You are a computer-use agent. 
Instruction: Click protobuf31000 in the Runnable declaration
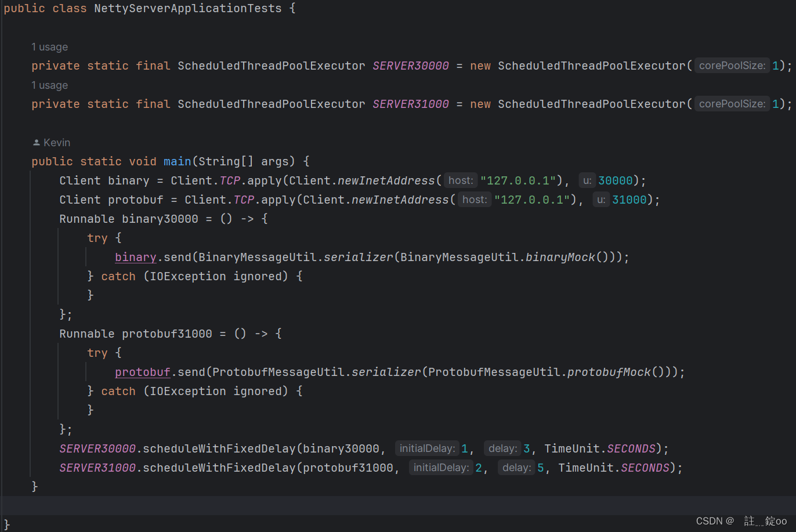click(167, 334)
